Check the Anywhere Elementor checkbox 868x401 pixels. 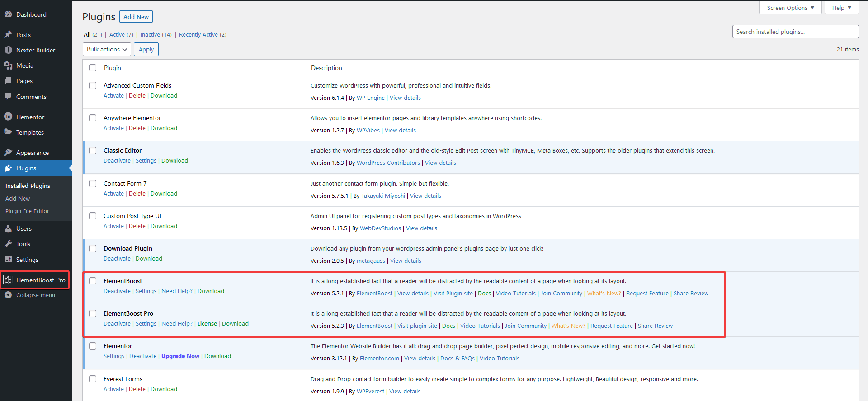point(93,118)
